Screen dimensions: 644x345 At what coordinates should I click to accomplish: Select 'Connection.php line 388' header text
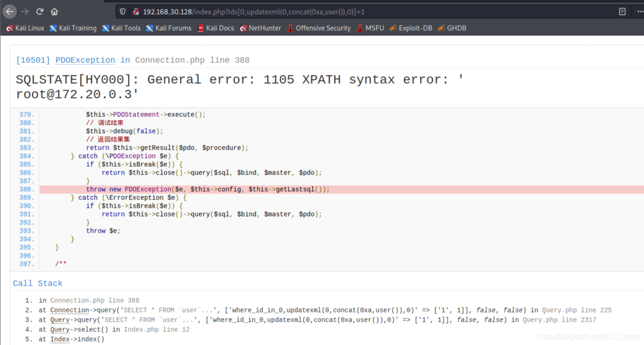192,60
